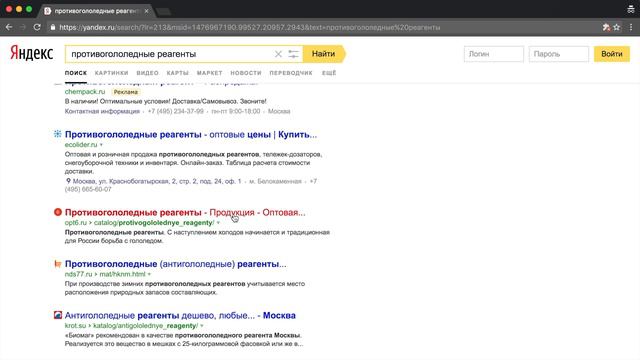Open the Переводчик tab
Screen dimensions: 640x360
pyautogui.click(x=291, y=73)
